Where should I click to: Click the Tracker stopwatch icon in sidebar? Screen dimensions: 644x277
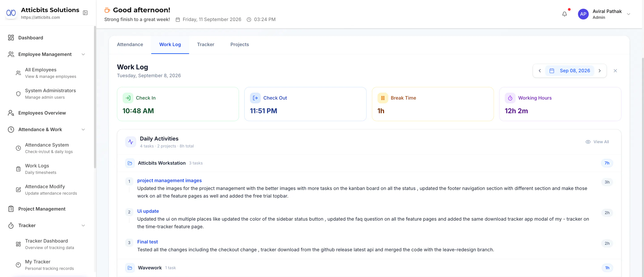click(x=11, y=226)
